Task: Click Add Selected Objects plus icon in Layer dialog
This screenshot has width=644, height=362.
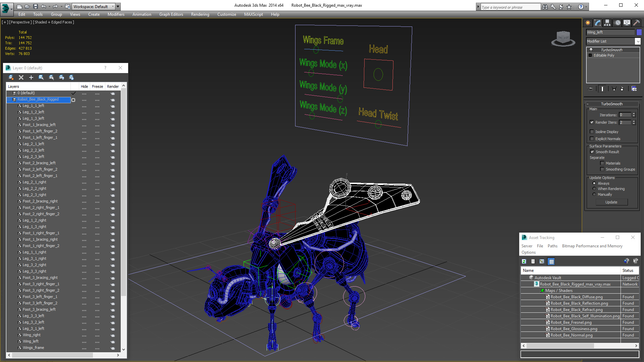Action: click(31, 77)
